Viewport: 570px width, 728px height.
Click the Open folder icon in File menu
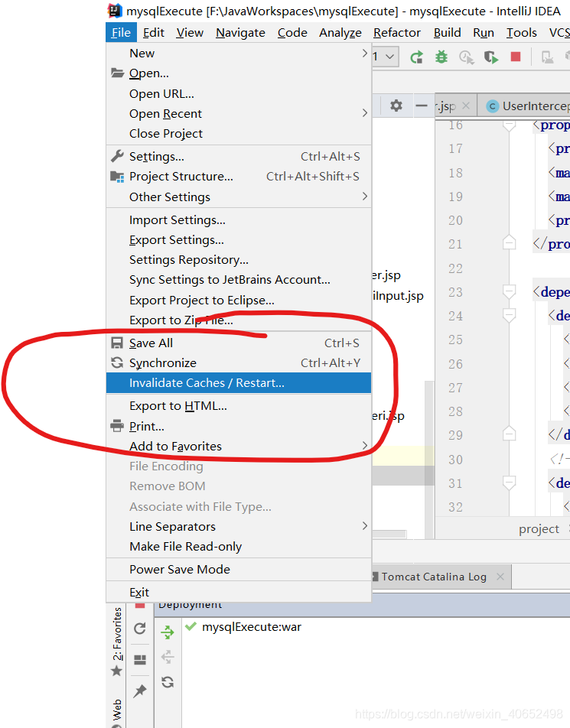(117, 73)
